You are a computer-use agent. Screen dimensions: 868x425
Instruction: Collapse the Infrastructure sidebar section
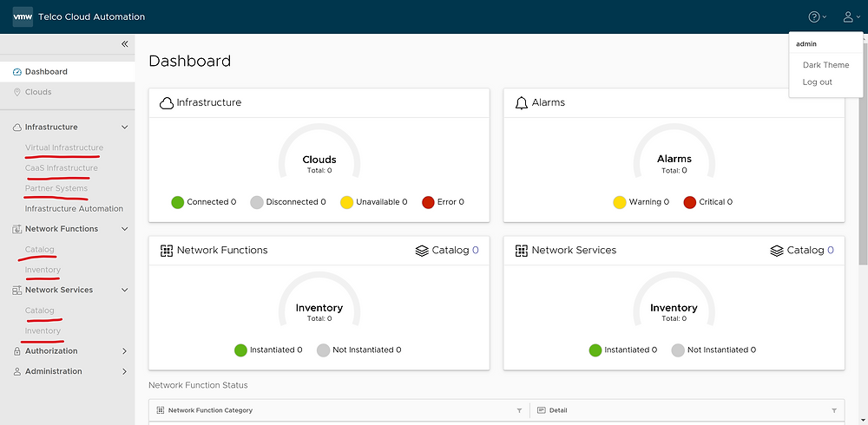click(x=124, y=127)
